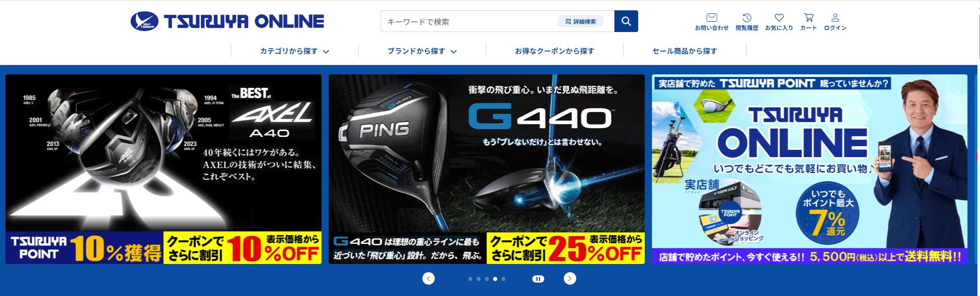Click into the キーワードで検索 search field

(469, 22)
